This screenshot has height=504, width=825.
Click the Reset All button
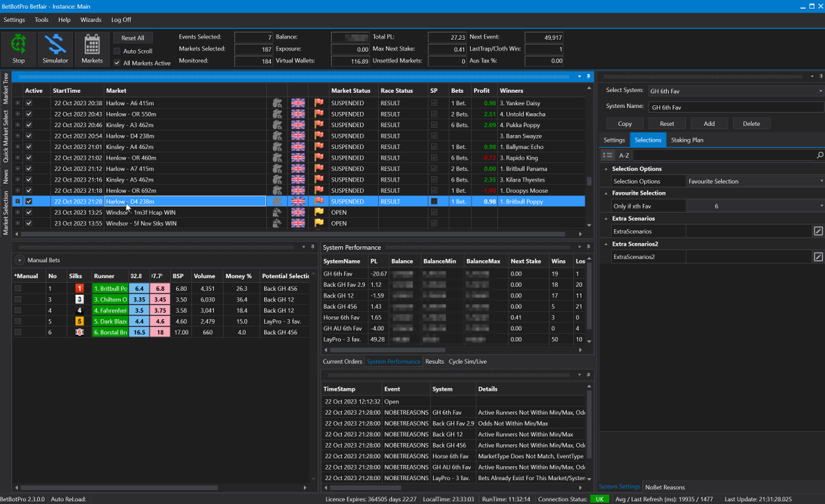tap(133, 39)
